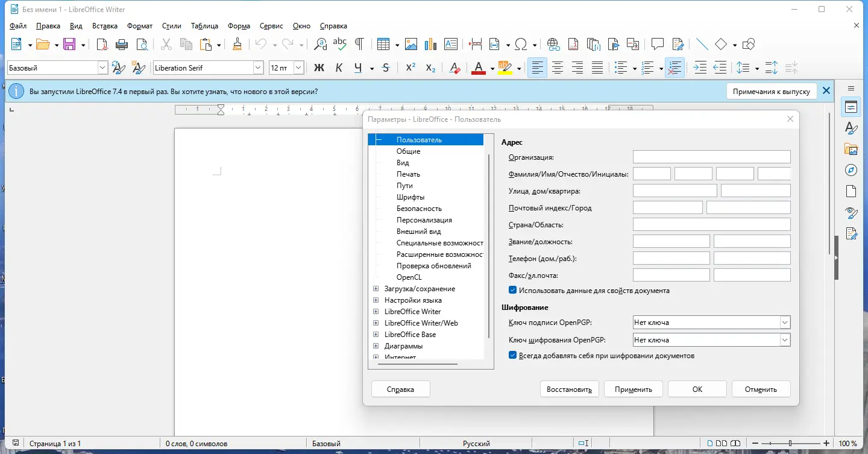Screen dimensions: 868x454
Task: Toggle bold (Ж) formatting
Action: point(319,68)
